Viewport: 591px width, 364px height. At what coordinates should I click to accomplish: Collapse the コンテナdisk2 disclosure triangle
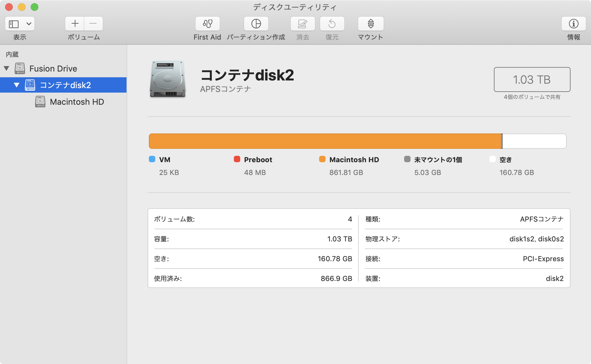coord(17,85)
